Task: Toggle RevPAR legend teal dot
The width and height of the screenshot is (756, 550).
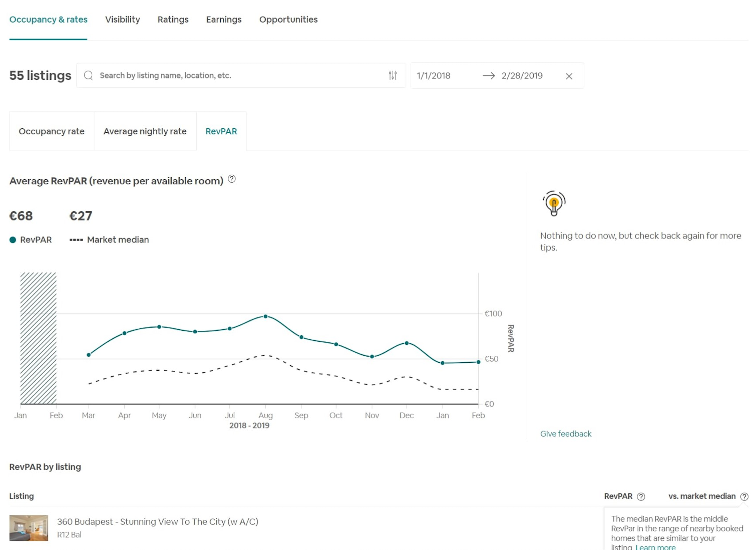Action: (x=13, y=240)
